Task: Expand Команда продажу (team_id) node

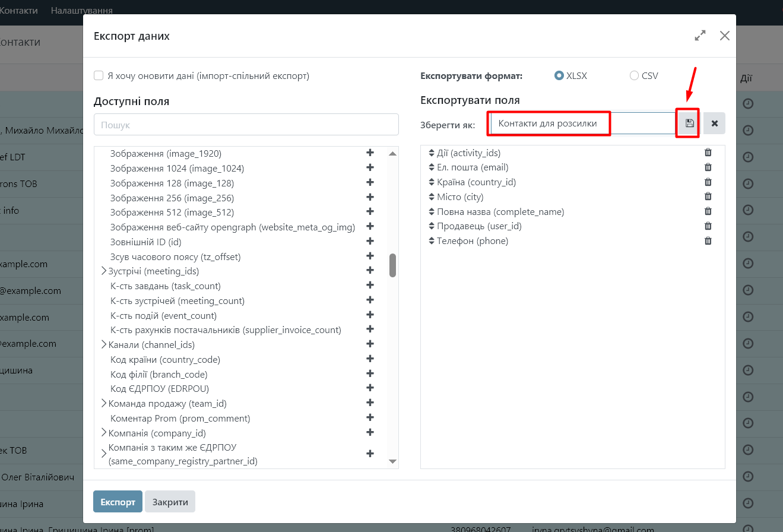Action: tap(104, 403)
